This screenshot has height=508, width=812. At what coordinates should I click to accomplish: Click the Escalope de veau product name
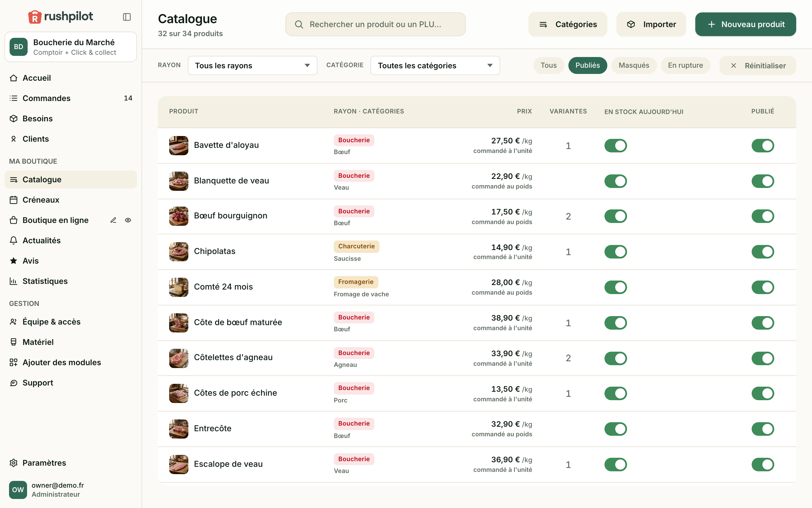[x=228, y=464]
